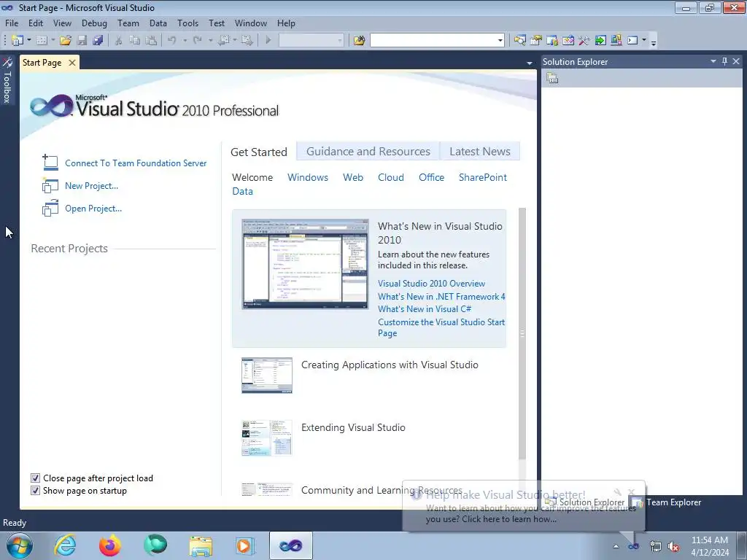Switch to Guidance and Resources tab
The width and height of the screenshot is (747, 560).
click(368, 152)
